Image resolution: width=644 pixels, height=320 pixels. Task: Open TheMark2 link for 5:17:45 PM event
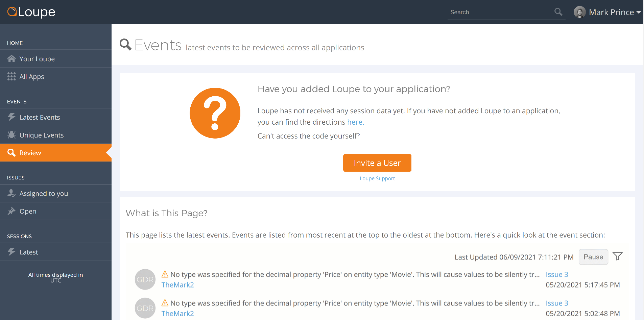[178, 285]
